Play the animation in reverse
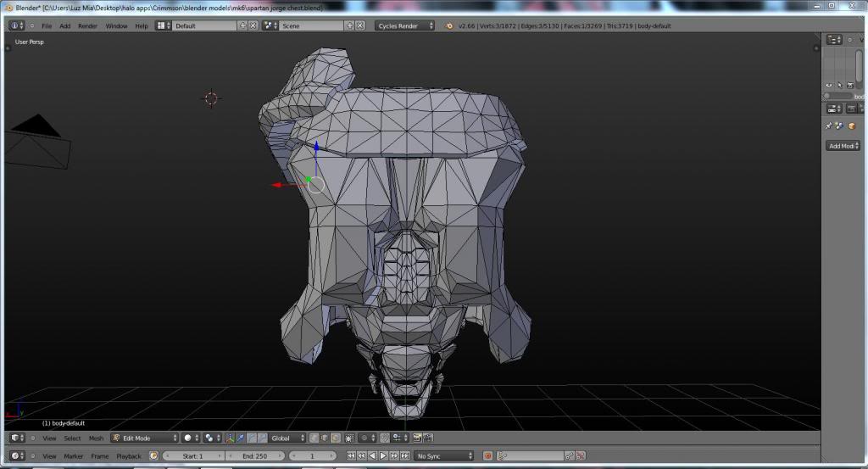The height and width of the screenshot is (469, 868). [372, 455]
